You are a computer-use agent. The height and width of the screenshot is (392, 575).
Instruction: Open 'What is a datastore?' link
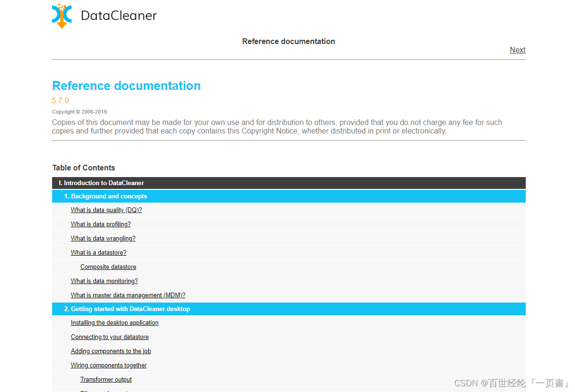[99, 253]
